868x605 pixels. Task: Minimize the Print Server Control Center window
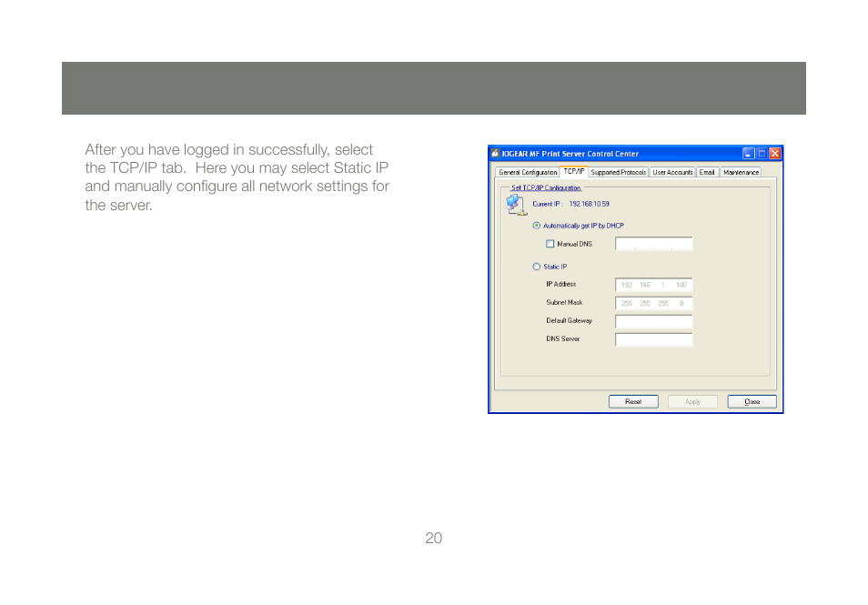pos(749,154)
